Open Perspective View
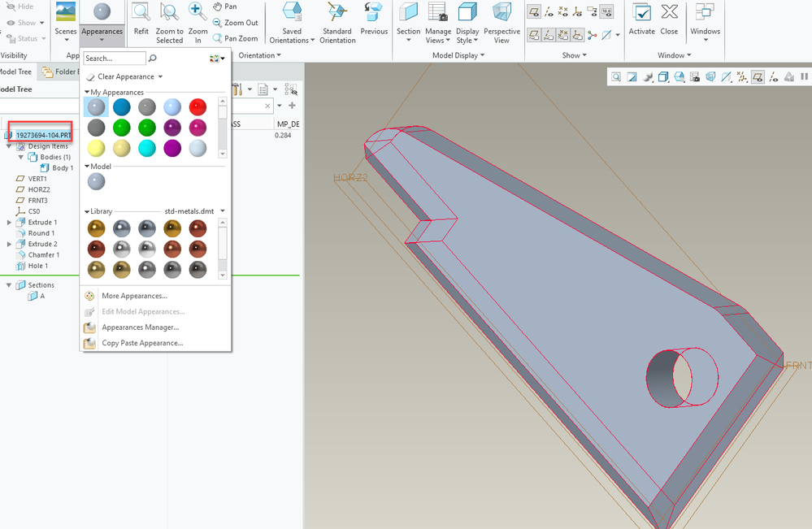Viewport: 812px width, 529px height. 502,13
